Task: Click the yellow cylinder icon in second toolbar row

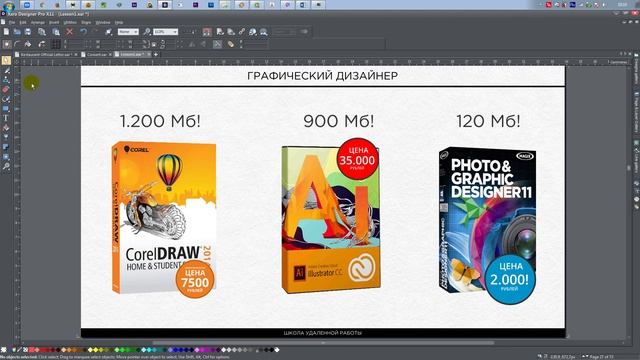Action: pyautogui.click(x=231, y=44)
